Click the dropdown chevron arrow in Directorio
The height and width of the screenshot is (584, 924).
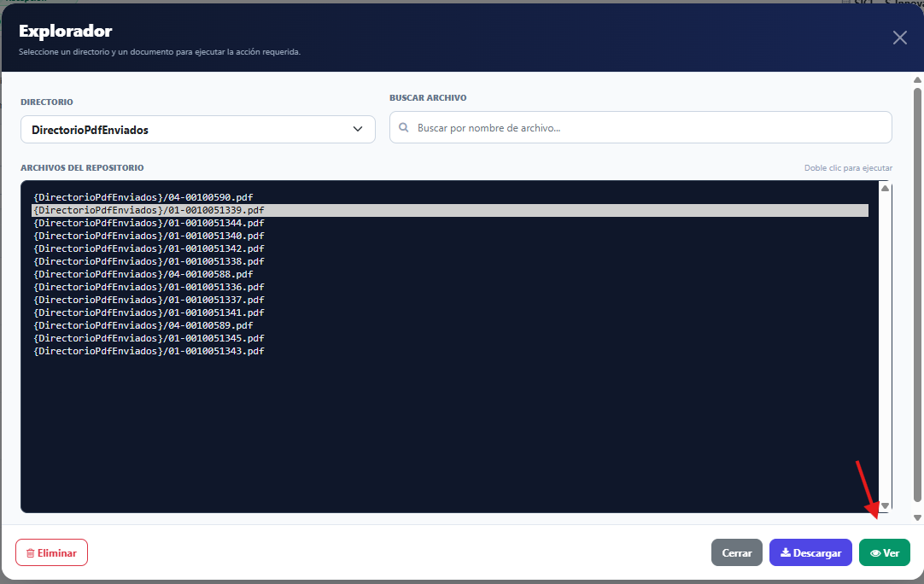357,129
